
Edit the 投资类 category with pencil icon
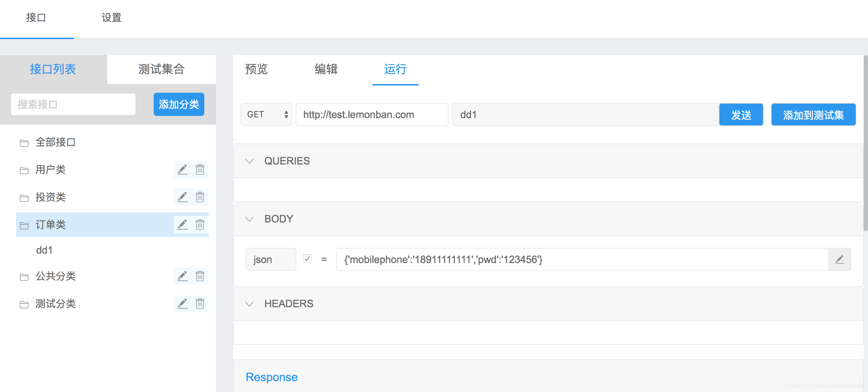(182, 197)
